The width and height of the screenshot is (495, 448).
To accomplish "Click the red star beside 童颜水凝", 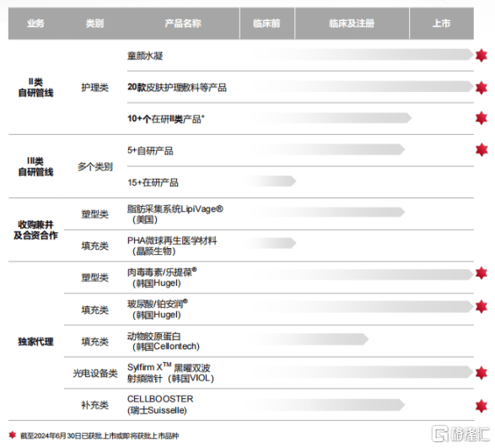I will [x=482, y=56].
